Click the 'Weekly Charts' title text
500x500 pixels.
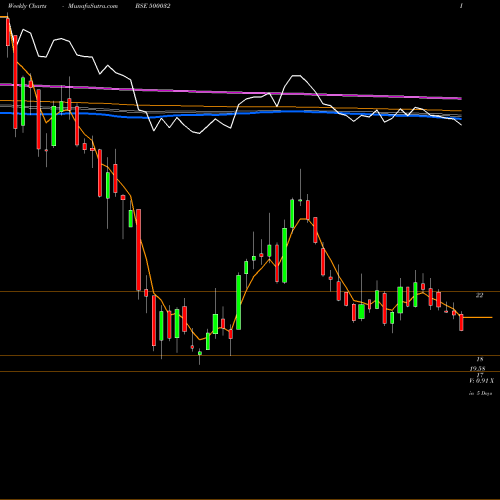pyautogui.click(x=27, y=6)
